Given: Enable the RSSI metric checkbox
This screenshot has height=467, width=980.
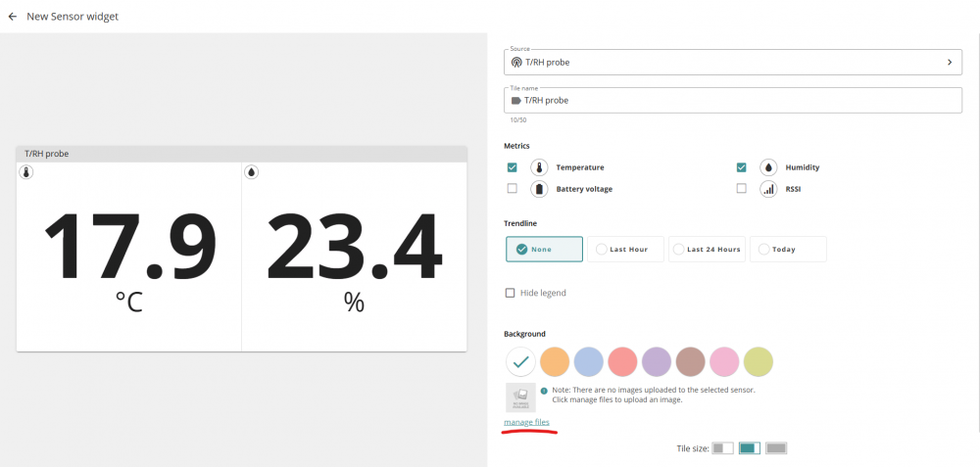Looking at the screenshot, I should (x=742, y=189).
